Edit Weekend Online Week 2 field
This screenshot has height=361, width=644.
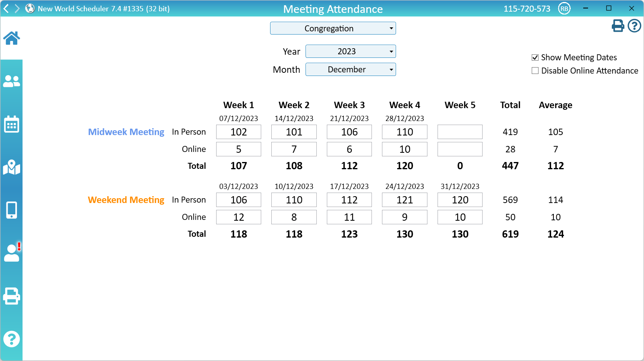click(294, 217)
